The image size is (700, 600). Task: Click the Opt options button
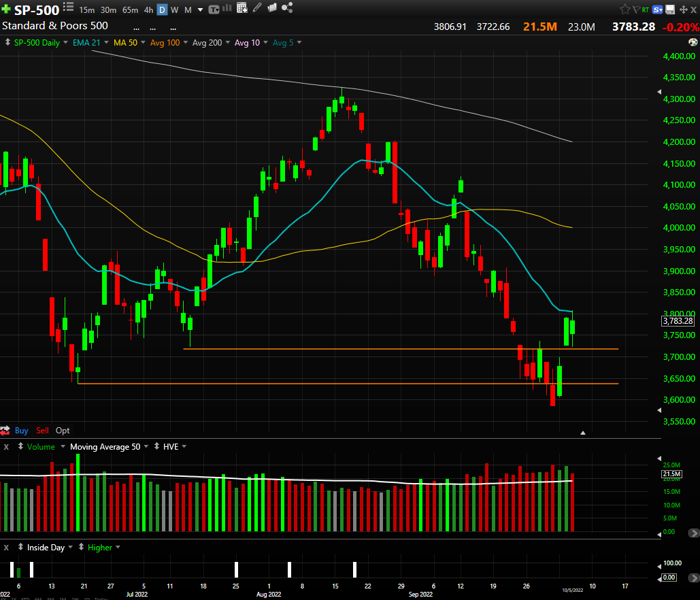[x=63, y=431]
